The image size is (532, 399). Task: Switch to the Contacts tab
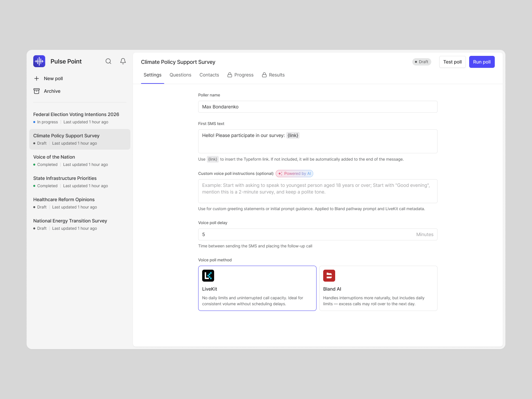point(209,75)
